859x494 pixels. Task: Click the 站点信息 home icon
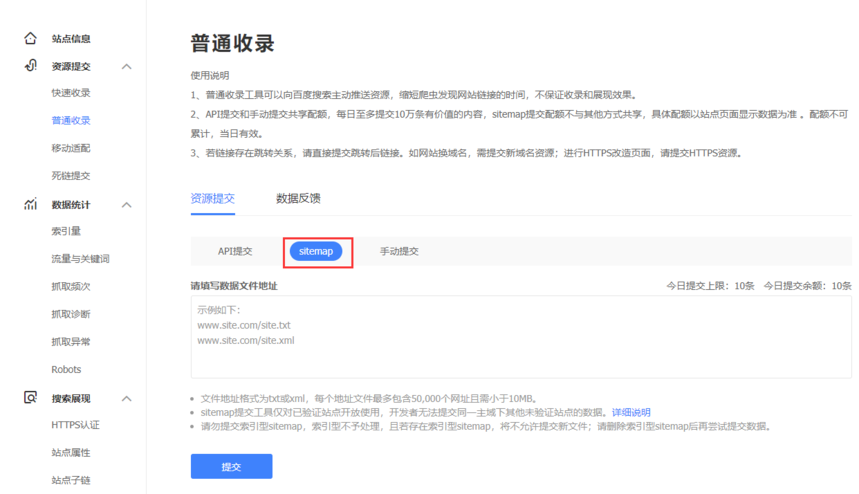(x=31, y=38)
